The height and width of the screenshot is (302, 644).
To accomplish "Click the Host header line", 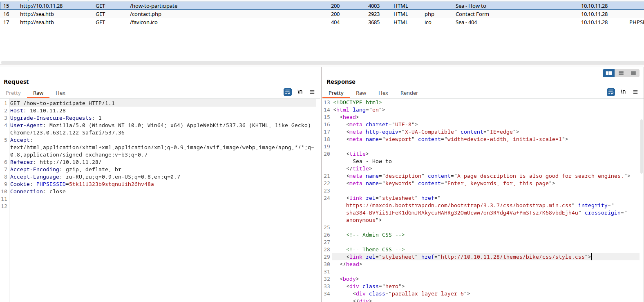I will tap(38, 111).
